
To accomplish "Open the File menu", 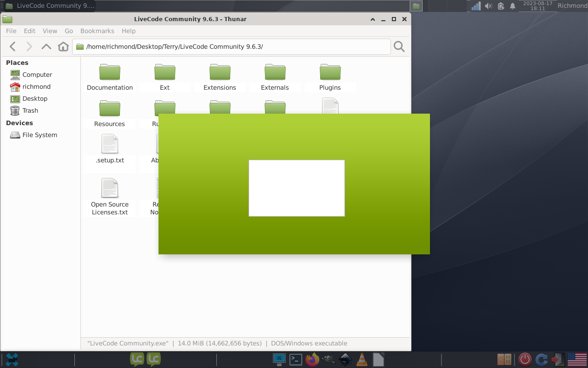I will [11, 31].
